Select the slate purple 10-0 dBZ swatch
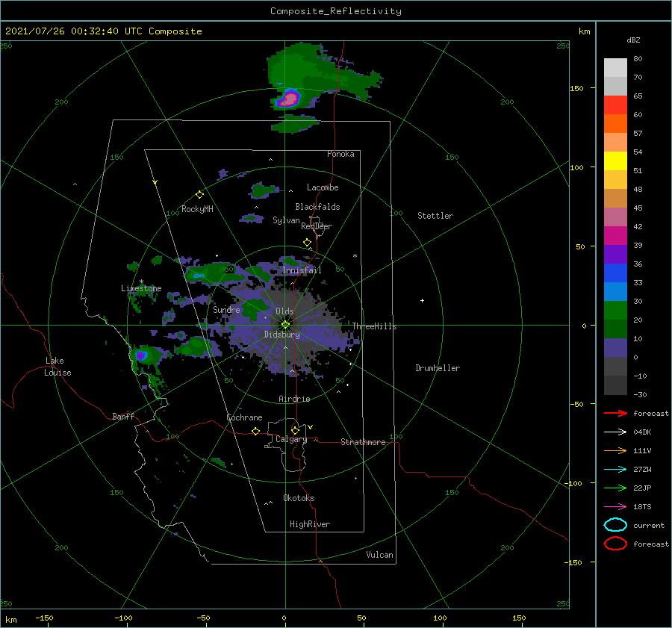 pyautogui.click(x=615, y=348)
